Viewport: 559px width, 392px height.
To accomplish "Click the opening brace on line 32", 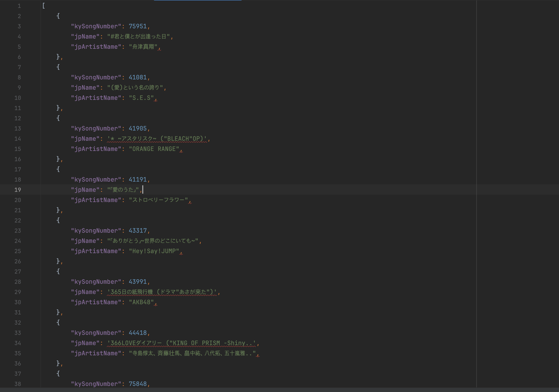I will pyautogui.click(x=58, y=323).
